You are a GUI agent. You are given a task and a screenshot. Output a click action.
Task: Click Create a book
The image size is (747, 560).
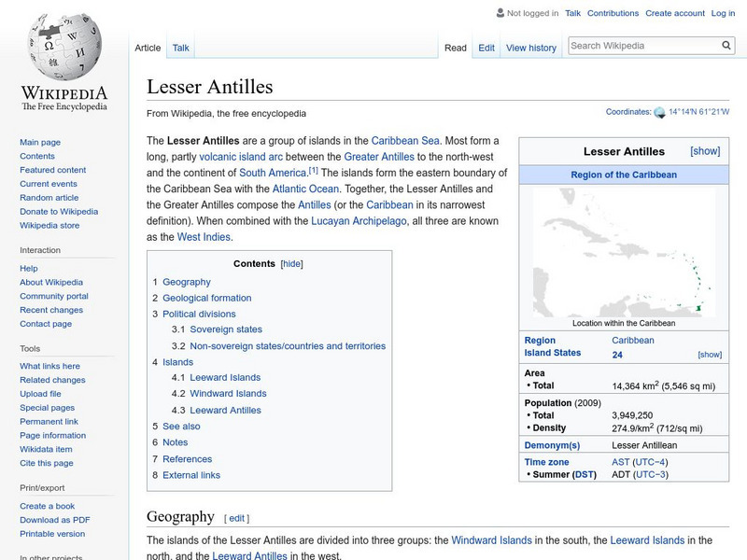[x=48, y=506]
